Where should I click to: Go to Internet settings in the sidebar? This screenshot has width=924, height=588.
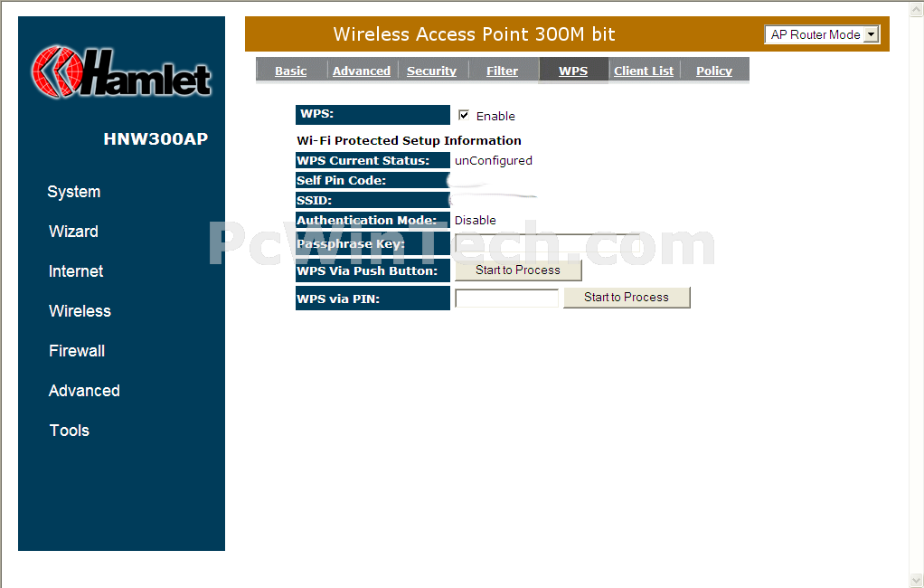76,271
